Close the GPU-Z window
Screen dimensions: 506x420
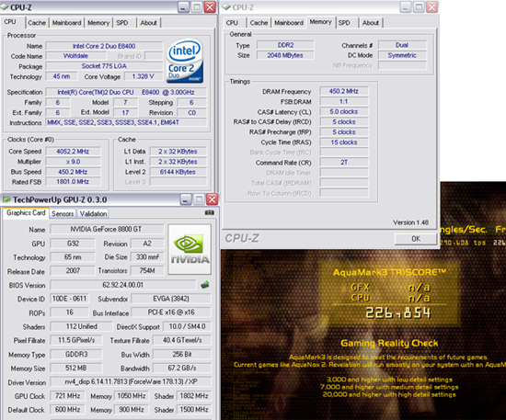pos(212,199)
